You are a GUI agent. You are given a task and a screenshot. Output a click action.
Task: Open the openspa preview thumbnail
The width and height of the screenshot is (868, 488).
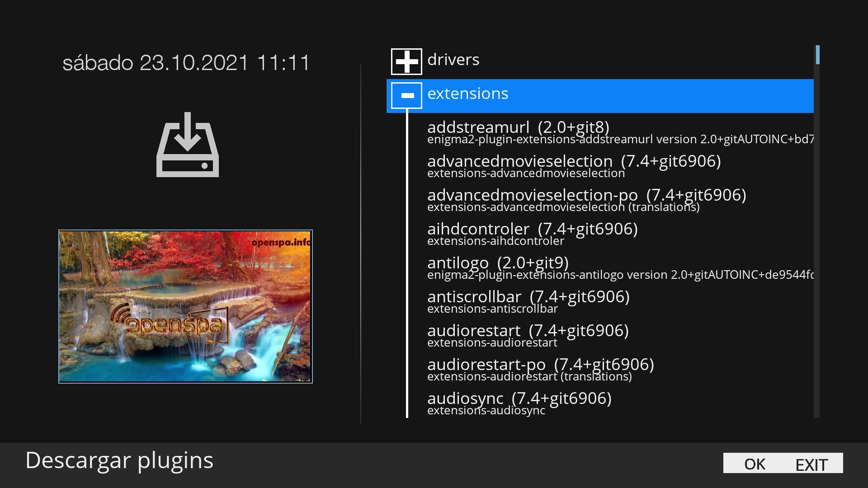[x=185, y=306]
